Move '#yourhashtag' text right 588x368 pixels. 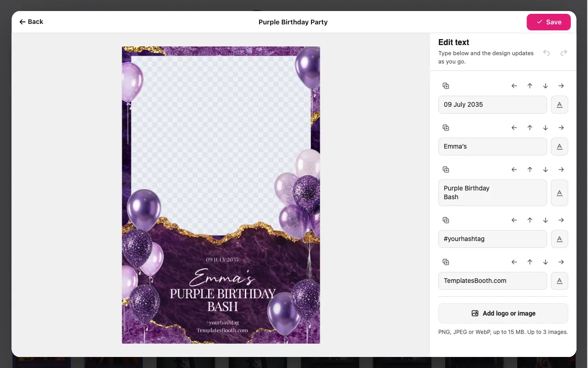pos(561,220)
